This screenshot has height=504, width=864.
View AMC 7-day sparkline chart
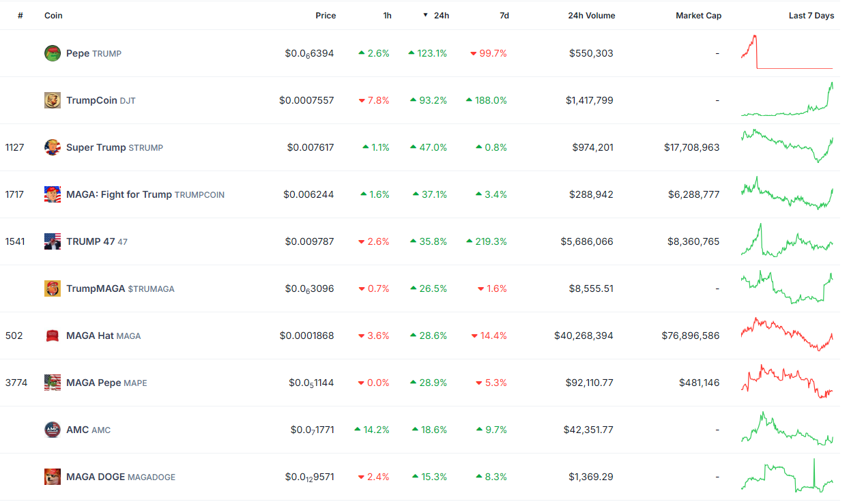click(x=787, y=428)
